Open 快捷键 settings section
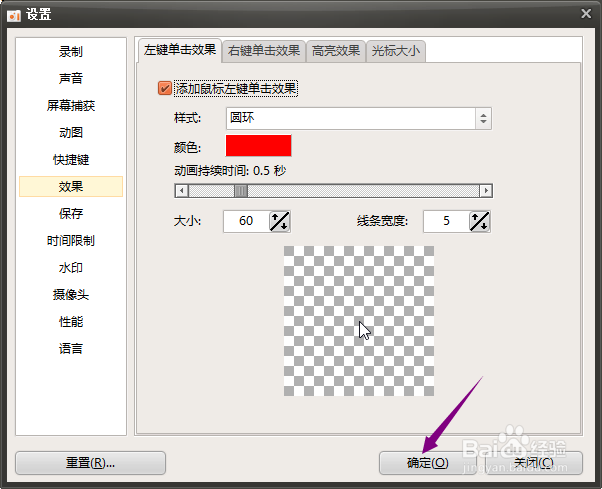This screenshot has height=489, width=602. (71, 160)
